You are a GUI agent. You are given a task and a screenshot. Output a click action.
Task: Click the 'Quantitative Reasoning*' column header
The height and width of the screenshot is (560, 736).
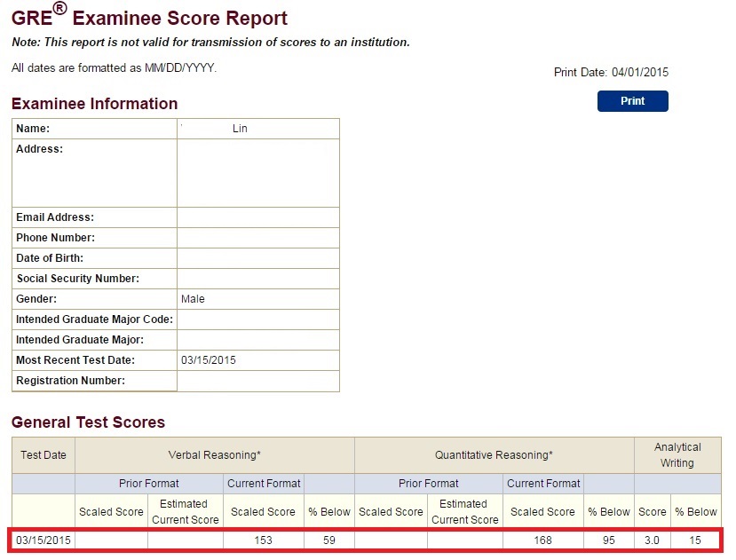(x=494, y=455)
